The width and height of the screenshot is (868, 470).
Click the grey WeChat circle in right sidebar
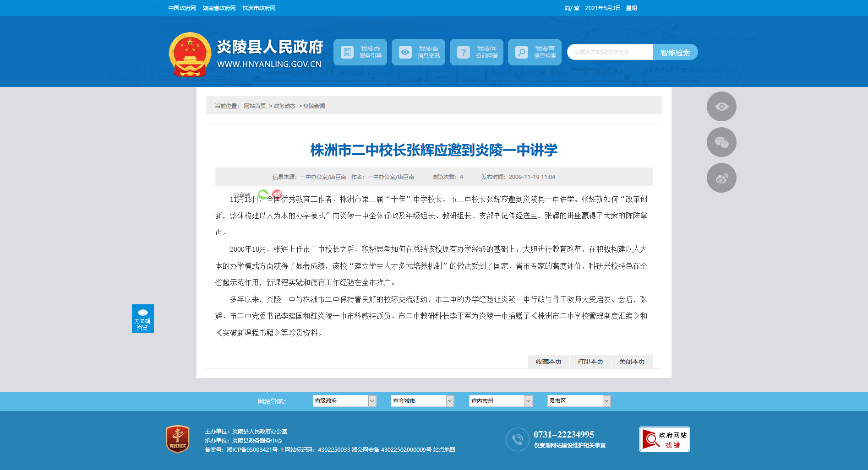click(721, 142)
